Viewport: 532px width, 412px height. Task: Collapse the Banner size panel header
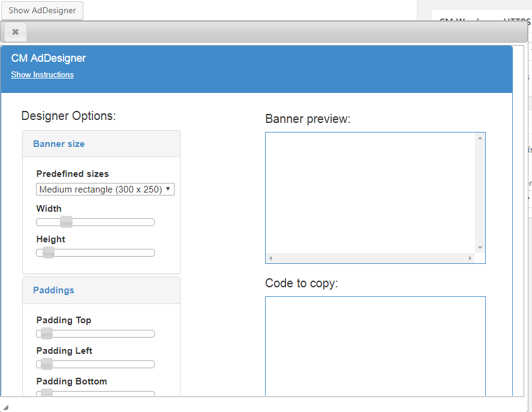(59, 144)
